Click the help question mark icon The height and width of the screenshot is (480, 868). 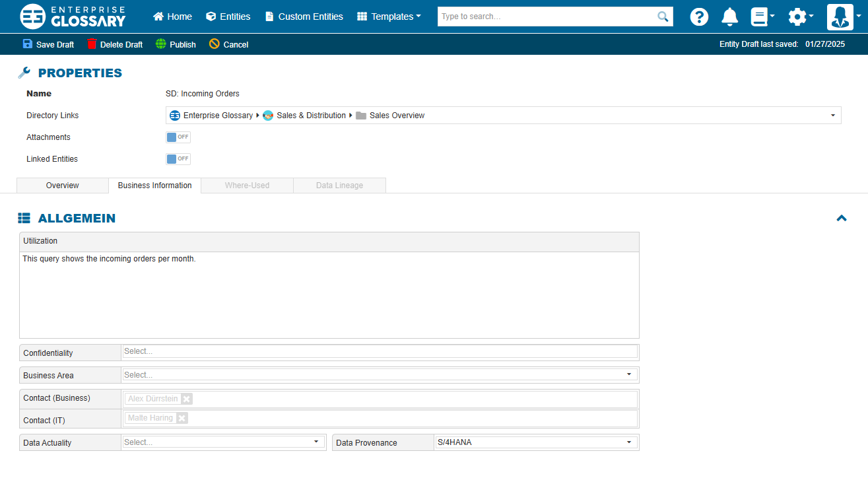(x=699, y=17)
